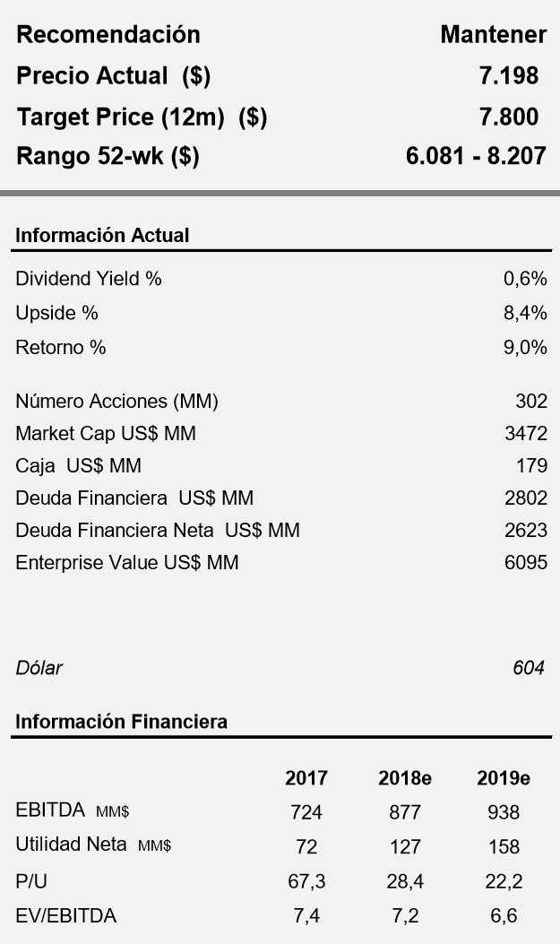Select the 2018e column header
Screen dimensions: 560x944
click(405, 778)
